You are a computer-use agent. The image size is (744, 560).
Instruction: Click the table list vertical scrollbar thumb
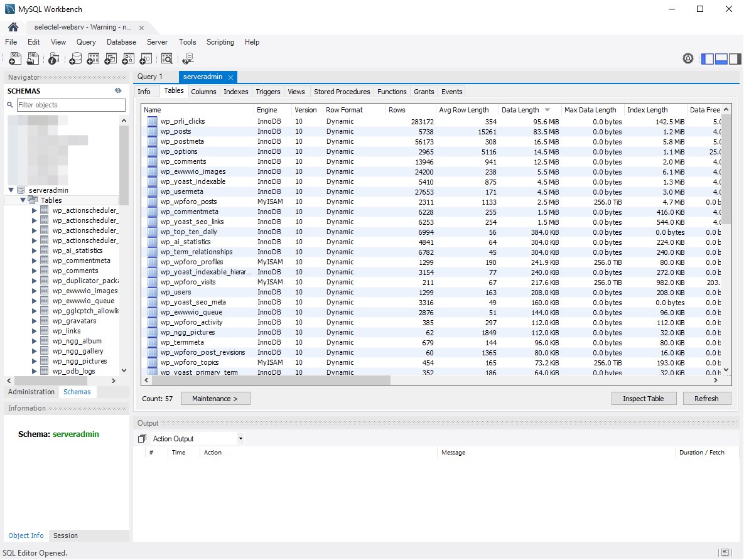[x=726, y=170]
